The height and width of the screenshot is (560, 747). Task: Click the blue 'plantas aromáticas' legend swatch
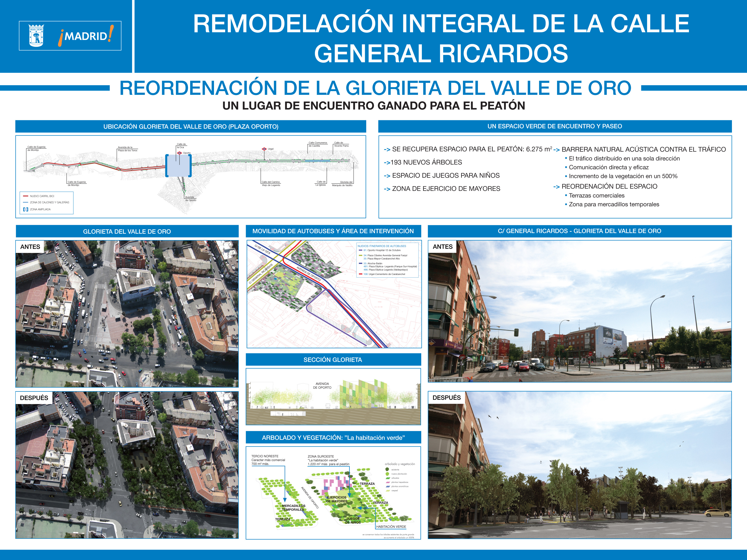(x=388, y=486)
